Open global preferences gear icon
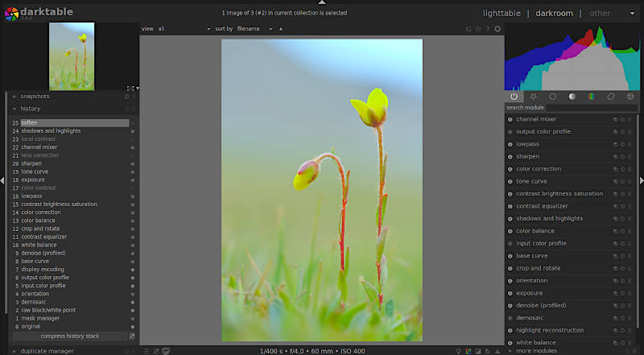 497,29
